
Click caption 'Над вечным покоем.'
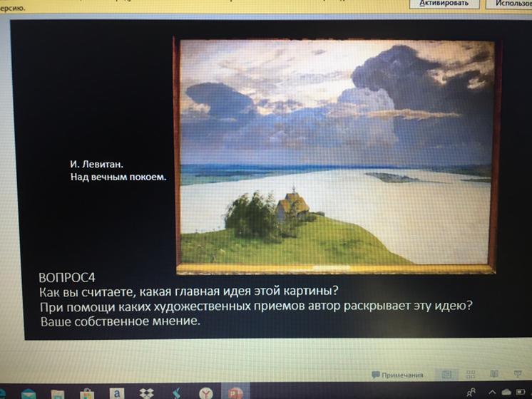click(118, 177)
